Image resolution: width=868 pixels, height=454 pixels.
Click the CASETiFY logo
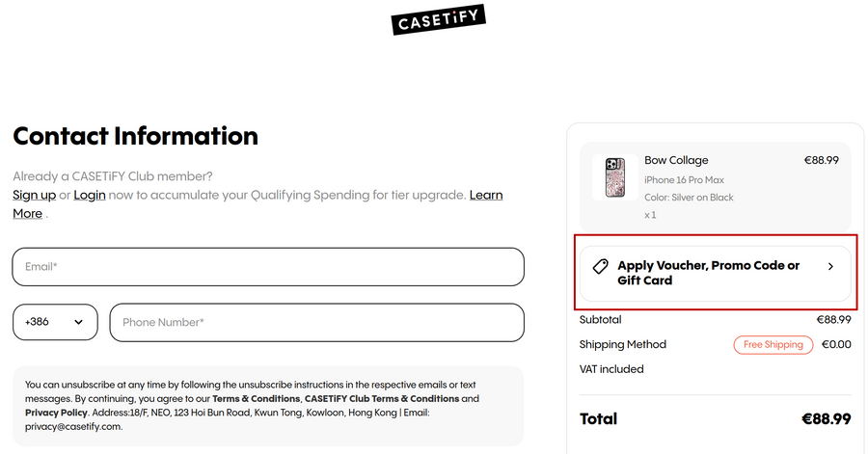[x=438, y=19]
